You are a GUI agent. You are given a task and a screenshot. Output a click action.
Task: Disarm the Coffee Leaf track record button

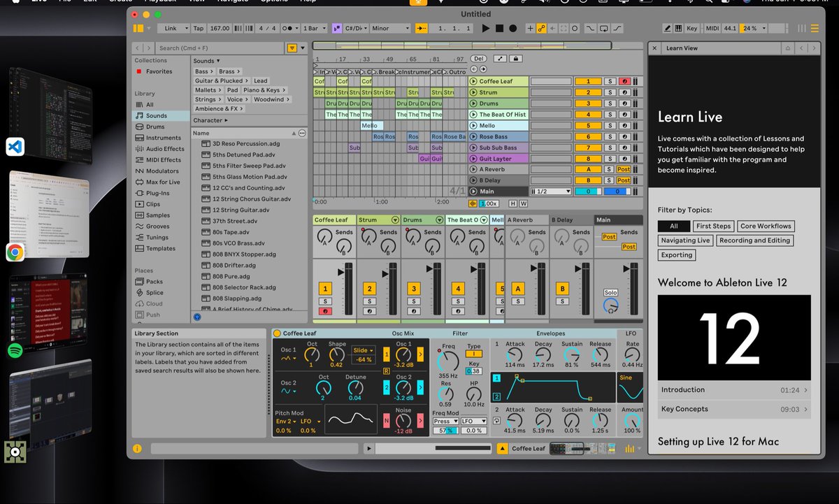pos(624,81)
